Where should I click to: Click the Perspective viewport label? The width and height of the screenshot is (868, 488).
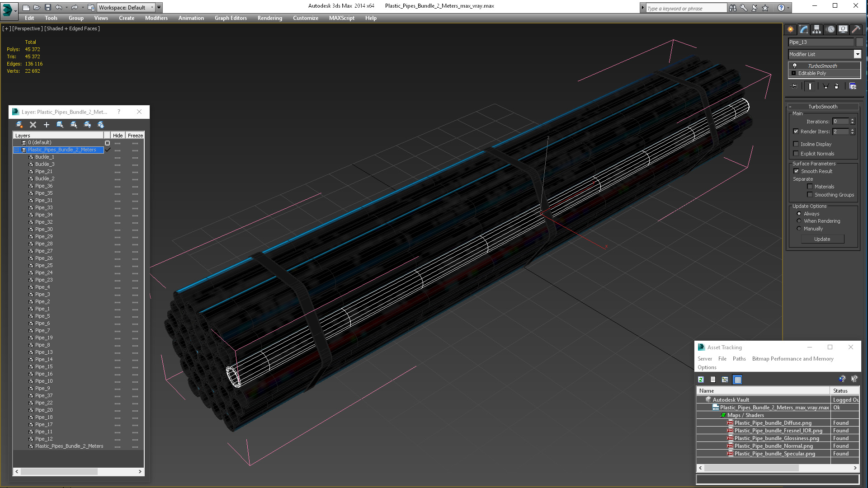click(28, 28)
